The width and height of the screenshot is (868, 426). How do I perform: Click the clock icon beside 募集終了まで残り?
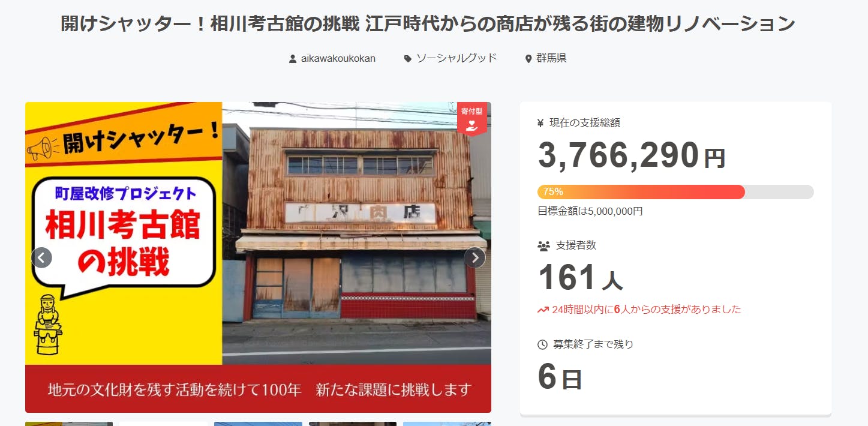click(542, 344)
